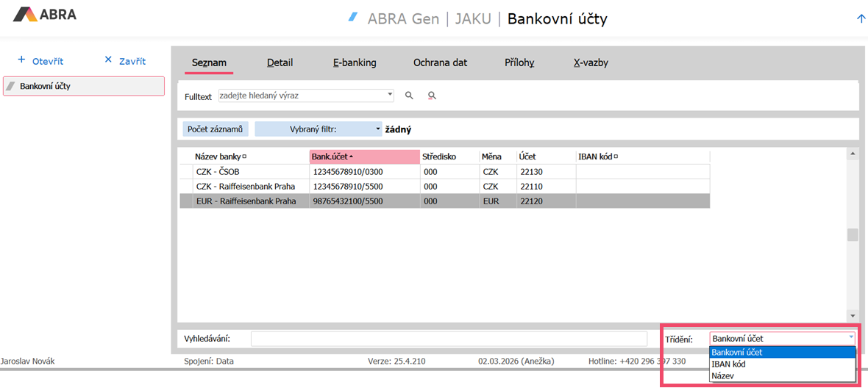This screenshot has width=868, height=388.
Task: Choose IBAN kód sort option
Action: (783, 364)
